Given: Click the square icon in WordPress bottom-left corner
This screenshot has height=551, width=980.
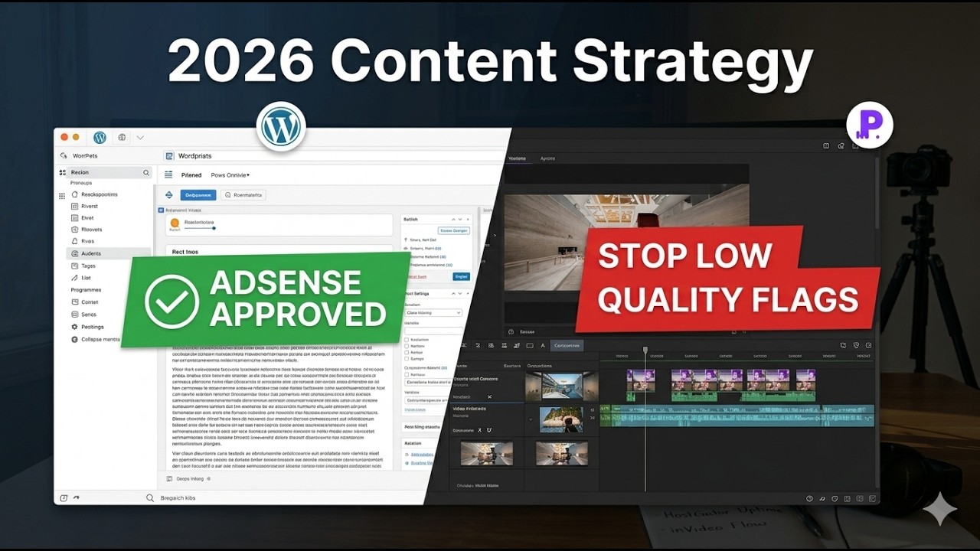Looking at the screenshot, I should [x=64, y=498].
